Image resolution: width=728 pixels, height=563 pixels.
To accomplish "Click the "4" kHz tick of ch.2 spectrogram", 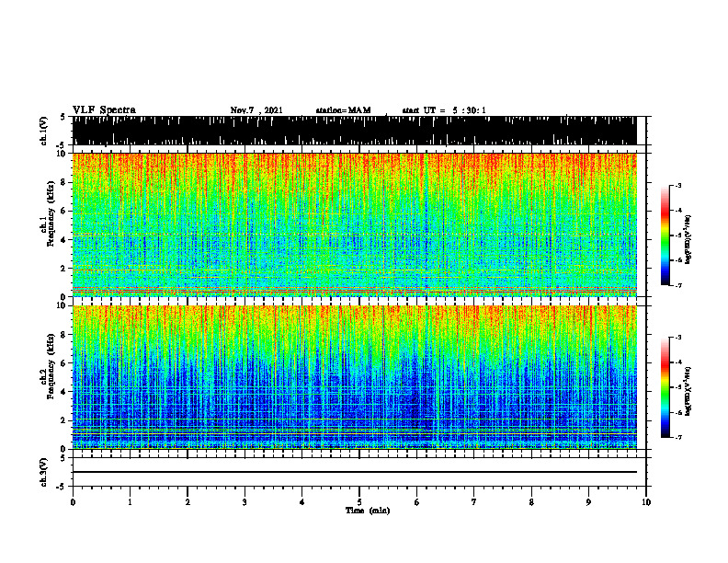I will tap(64, 392).
